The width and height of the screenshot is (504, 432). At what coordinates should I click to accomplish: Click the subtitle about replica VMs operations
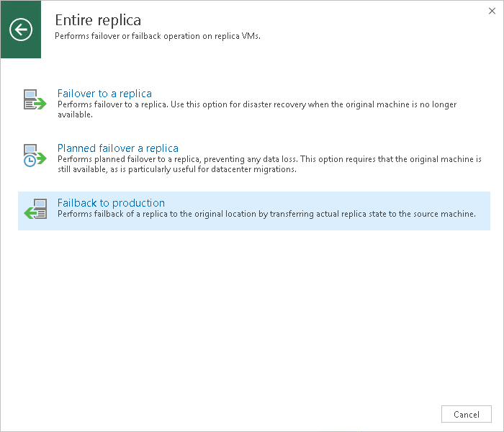point(158,35)
